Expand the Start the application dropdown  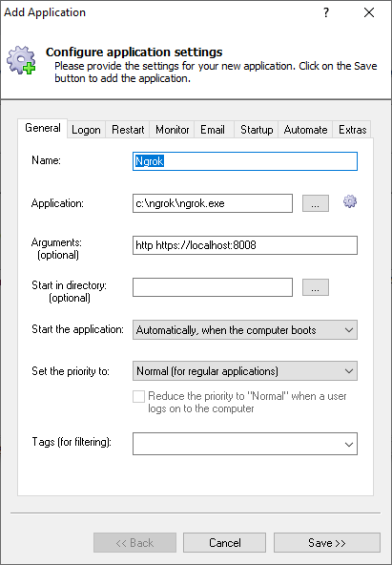[245, 329]
